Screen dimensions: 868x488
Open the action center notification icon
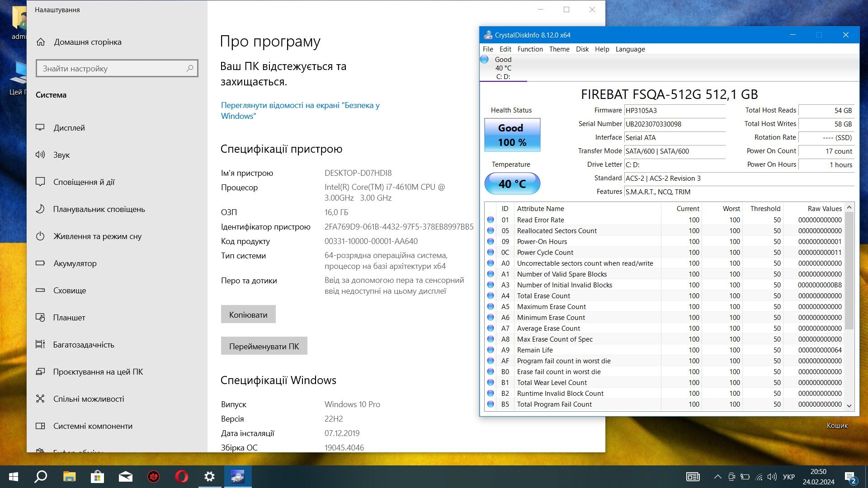coord(850,477)
